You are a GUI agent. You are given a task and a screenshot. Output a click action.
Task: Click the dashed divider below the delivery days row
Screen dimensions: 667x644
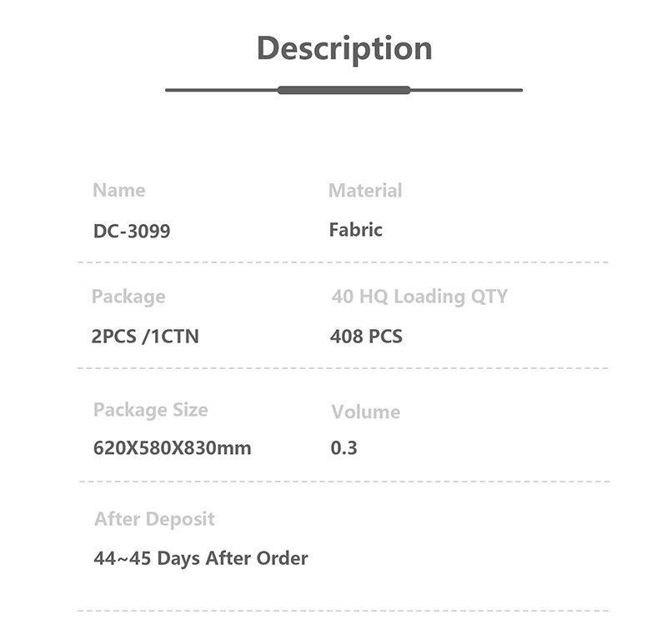click(344, 611)
